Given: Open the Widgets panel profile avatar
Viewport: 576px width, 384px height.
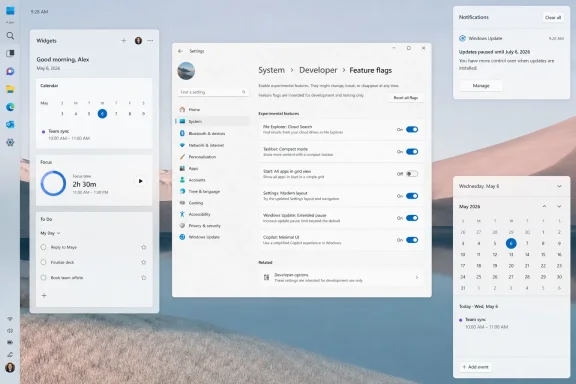Looking at the screenshot, I should point(138,40).
